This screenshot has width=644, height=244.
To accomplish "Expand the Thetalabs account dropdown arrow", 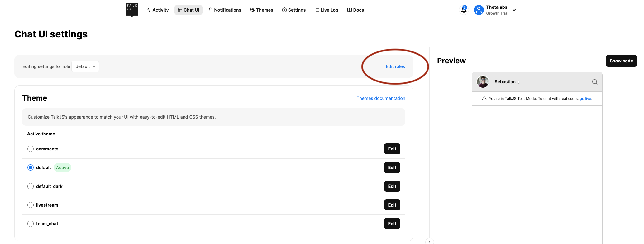I will tap(514, 10).
